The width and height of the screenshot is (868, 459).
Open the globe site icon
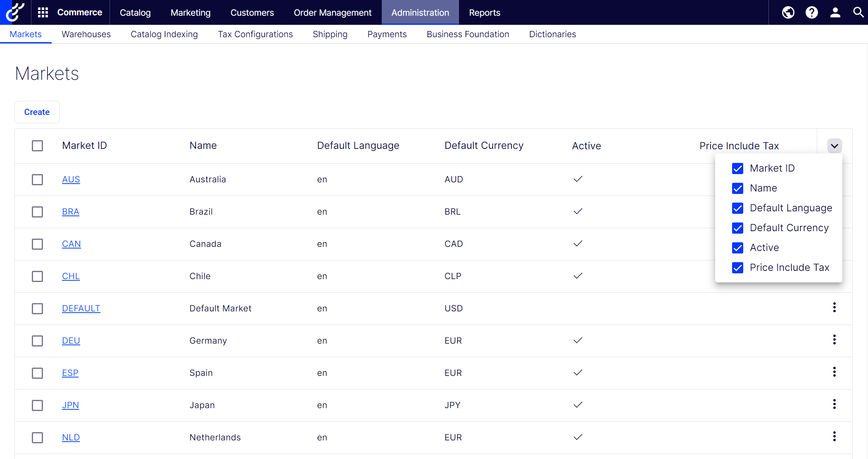tap(788, 12)
